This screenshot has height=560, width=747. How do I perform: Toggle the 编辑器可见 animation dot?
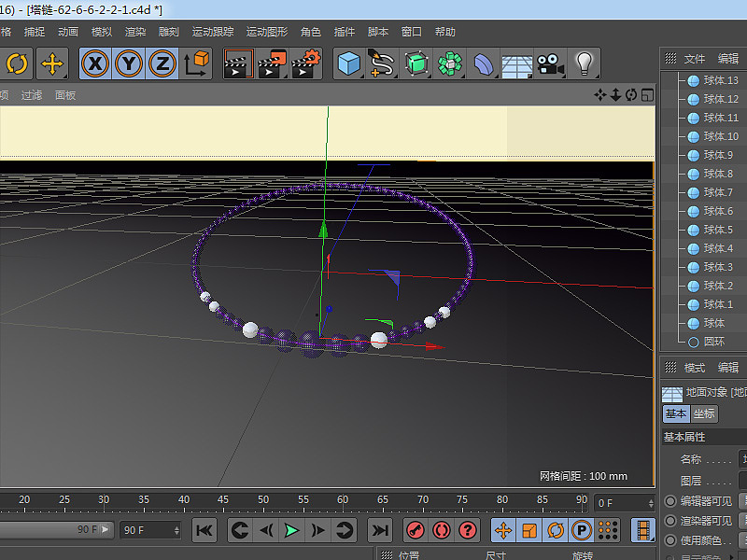(670, 501)
